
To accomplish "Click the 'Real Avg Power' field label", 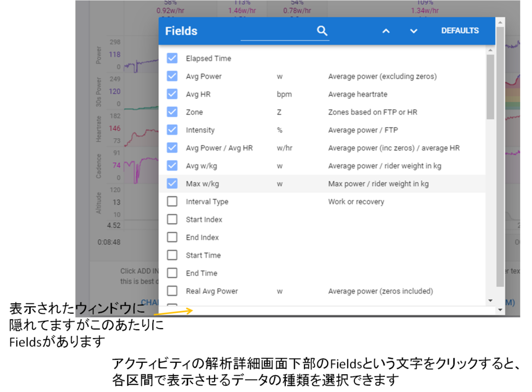I will click(212, 291).
